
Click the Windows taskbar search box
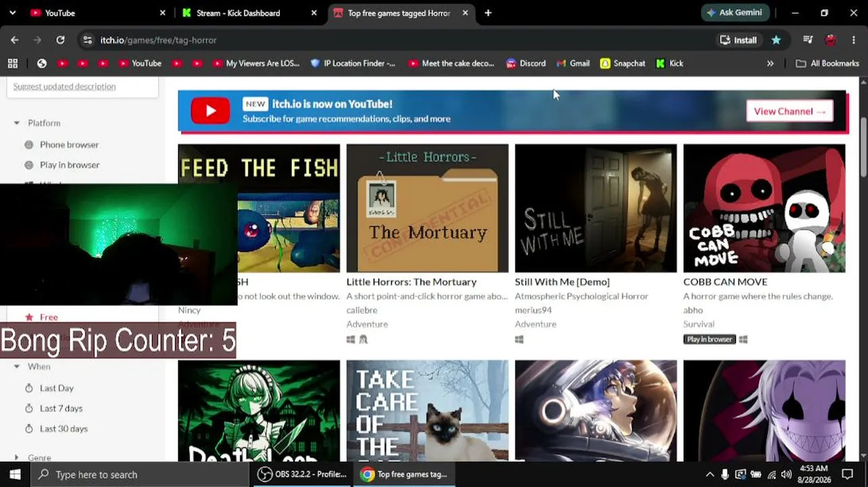[139, 474]
